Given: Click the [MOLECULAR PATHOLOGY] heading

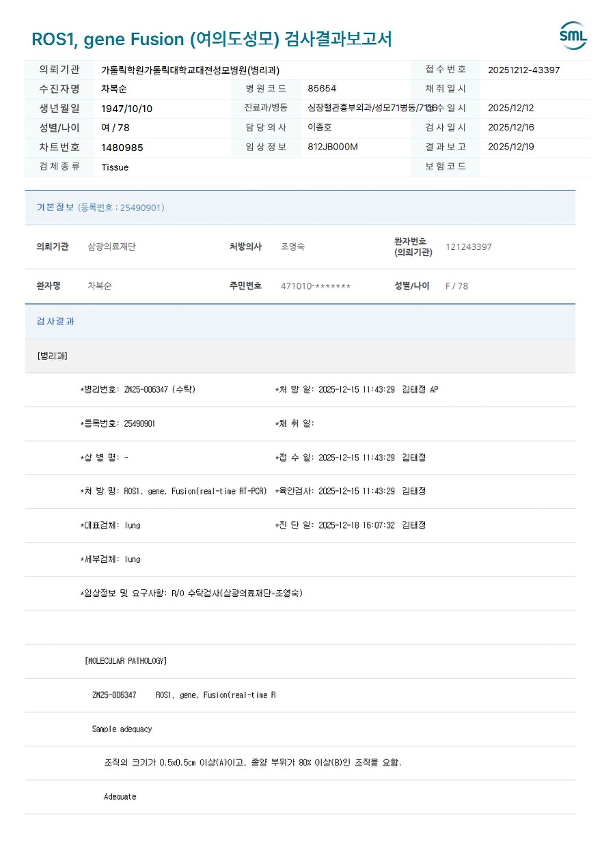Looking at the screenshot, I should 126,661.
